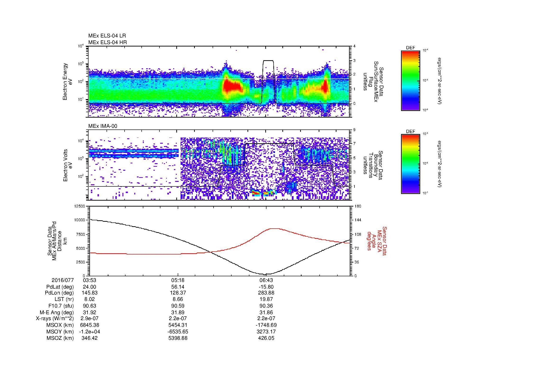Click the Electron Volts eV axis label
The image size is (555, 392).
coord(68,165)
